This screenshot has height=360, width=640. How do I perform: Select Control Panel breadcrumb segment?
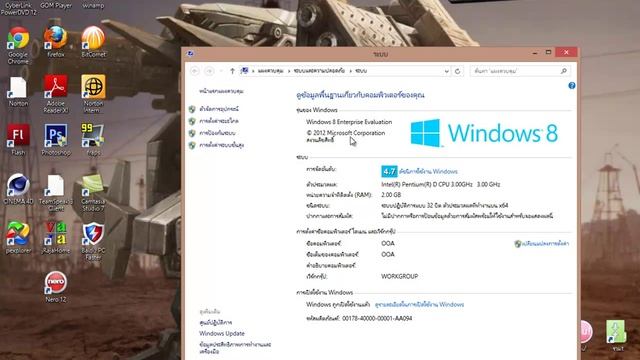[270, 71]
